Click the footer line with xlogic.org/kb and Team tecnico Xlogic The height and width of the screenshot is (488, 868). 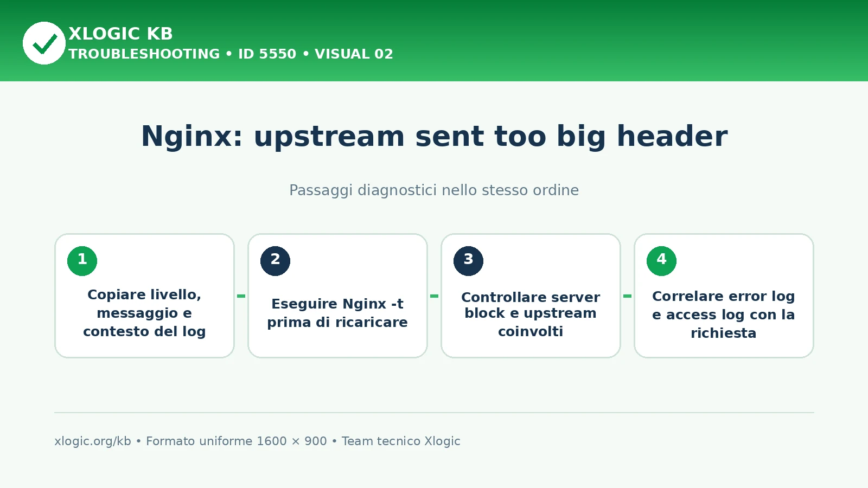pyautogui.click(x=257, y=441)
